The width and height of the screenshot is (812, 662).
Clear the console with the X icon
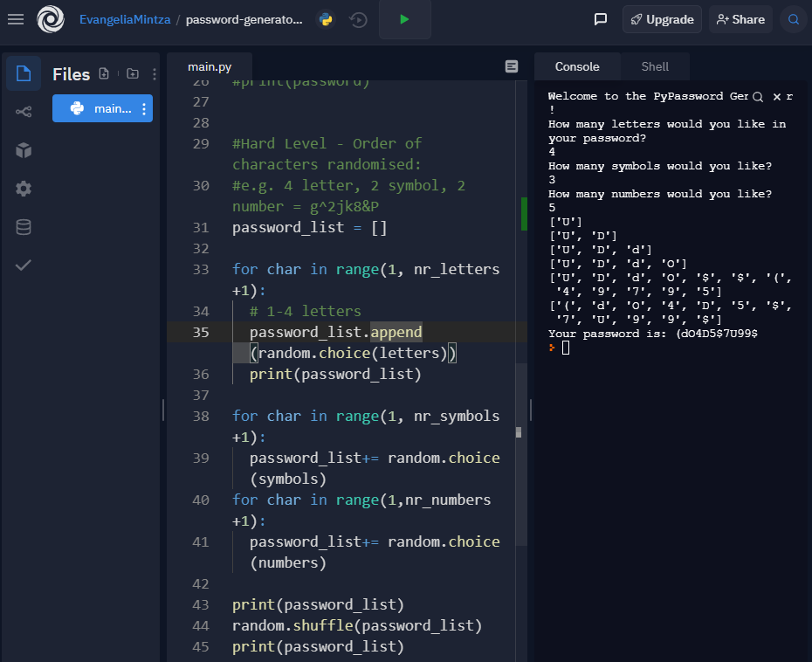tap(776, 96)
